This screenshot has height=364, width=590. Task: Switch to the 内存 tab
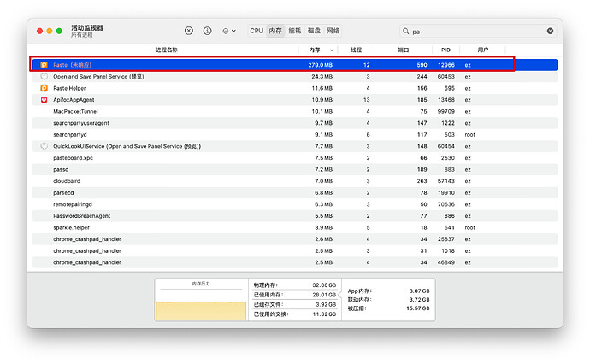pyautogui.click(x=275, y=31)
